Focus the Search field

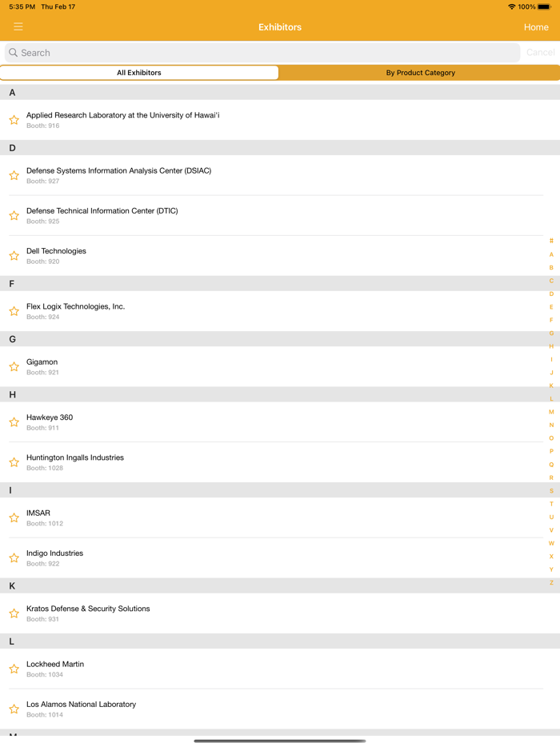coord(262,53)
